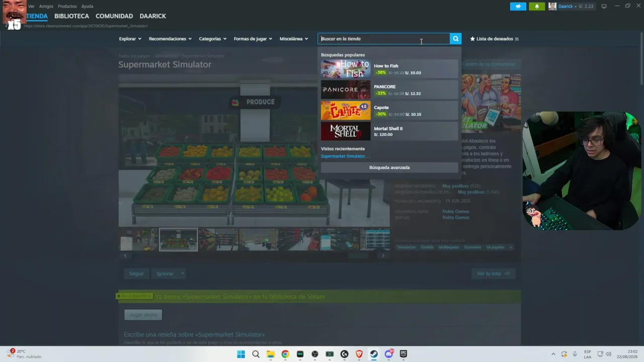
Task: Open the Ayuda menu
Action: coord(88,7)
